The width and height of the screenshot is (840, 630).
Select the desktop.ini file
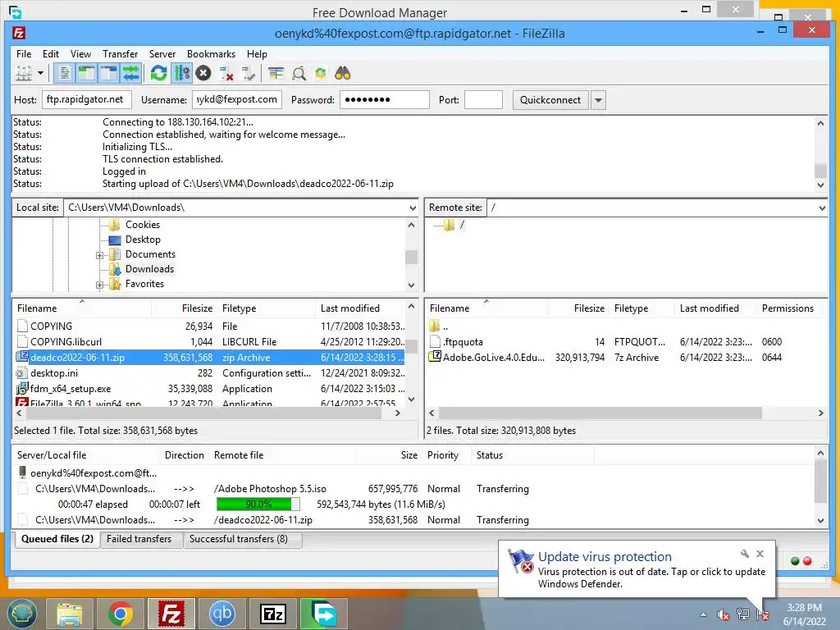pyautogui.click(x=53, y=373)
